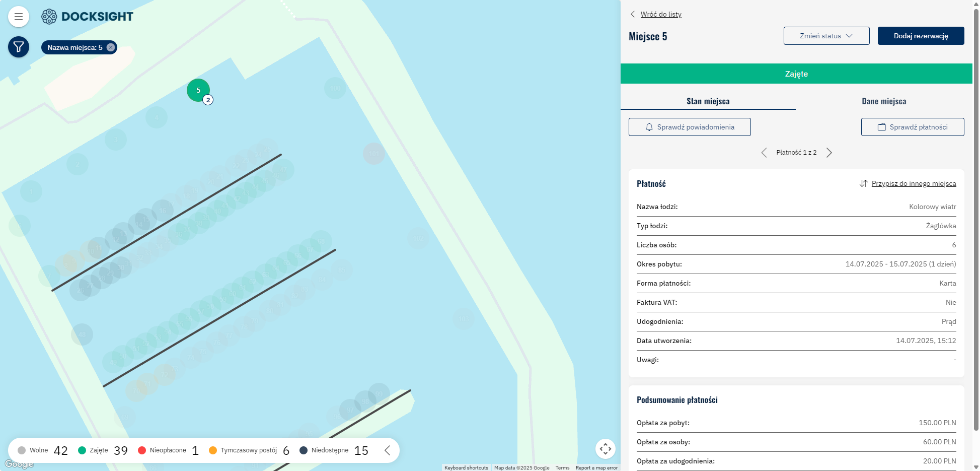980x471 pixels.
Task: Click the Docksight logo
Action: click(x=87, y=17)
